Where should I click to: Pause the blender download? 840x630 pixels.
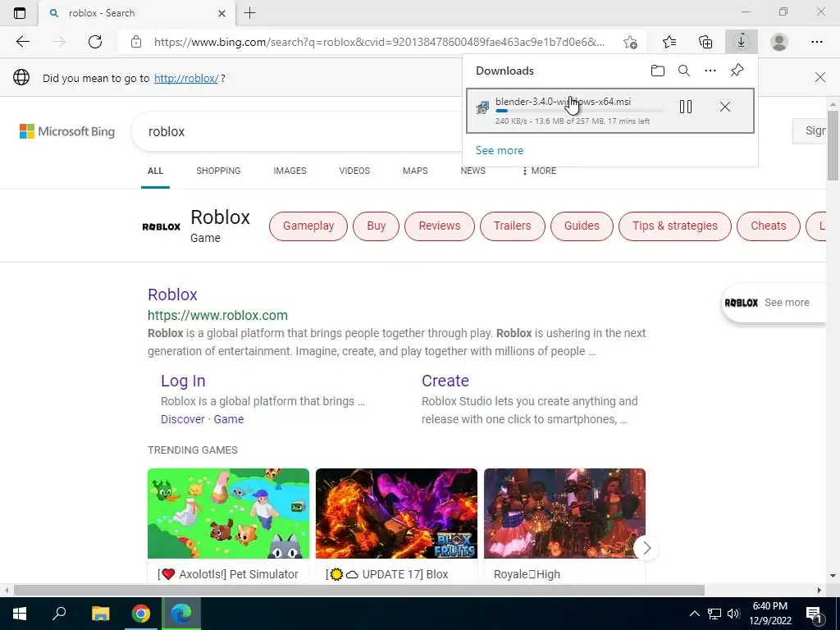click(686, 107)
